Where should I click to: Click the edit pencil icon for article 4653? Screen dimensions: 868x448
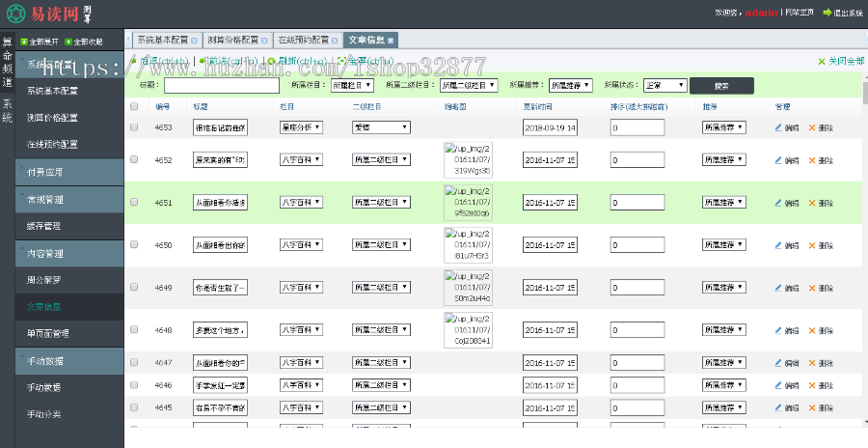pyautogui.click(x=778, y=127)
